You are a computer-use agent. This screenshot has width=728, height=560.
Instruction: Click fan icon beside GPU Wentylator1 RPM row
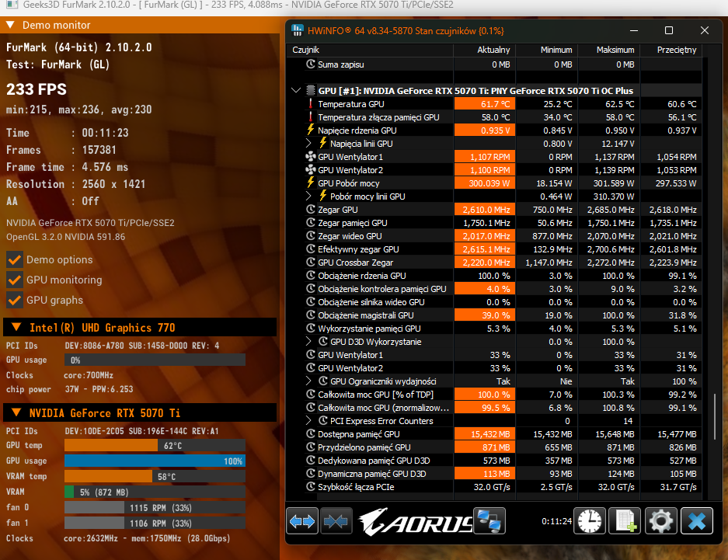(x=311, y=156)
